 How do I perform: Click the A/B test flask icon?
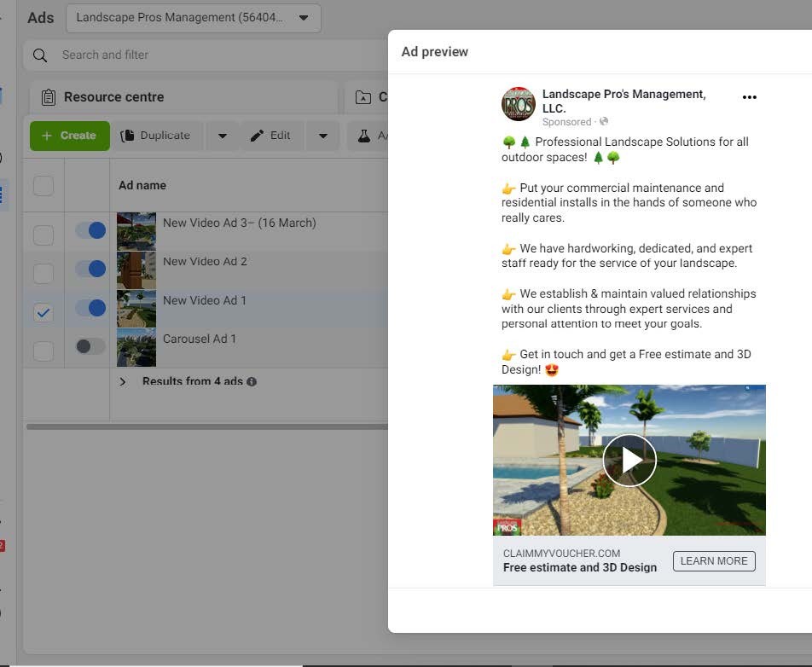364,136
